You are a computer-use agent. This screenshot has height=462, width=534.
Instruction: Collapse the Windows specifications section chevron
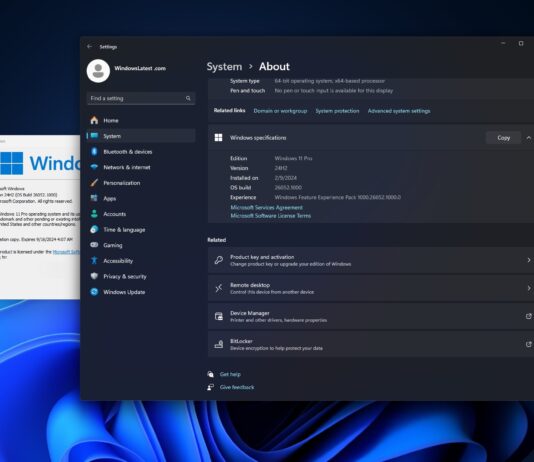tap(529, 138)
